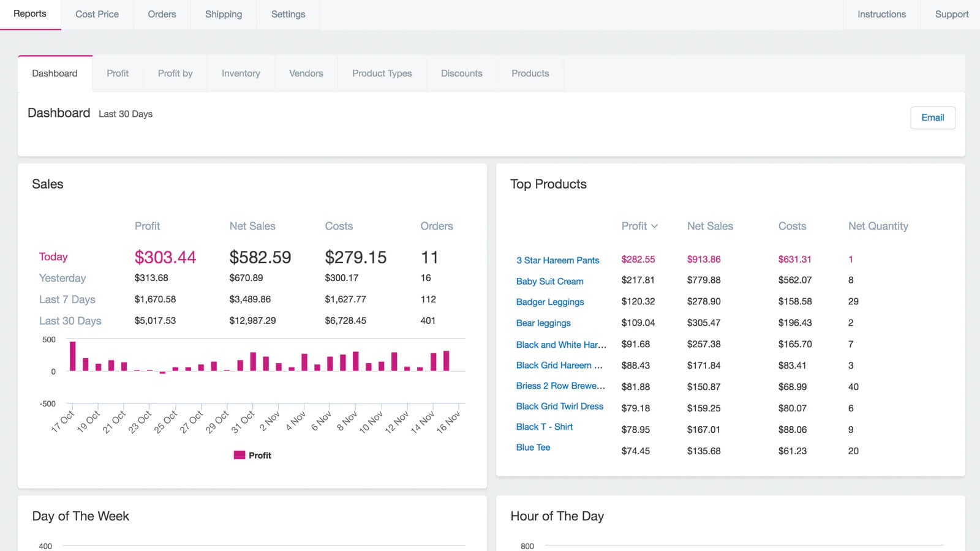Navigate to Shipping settings
Image resolution: width=980 pixels, height=551 pixels.
(x=223, y=14)
